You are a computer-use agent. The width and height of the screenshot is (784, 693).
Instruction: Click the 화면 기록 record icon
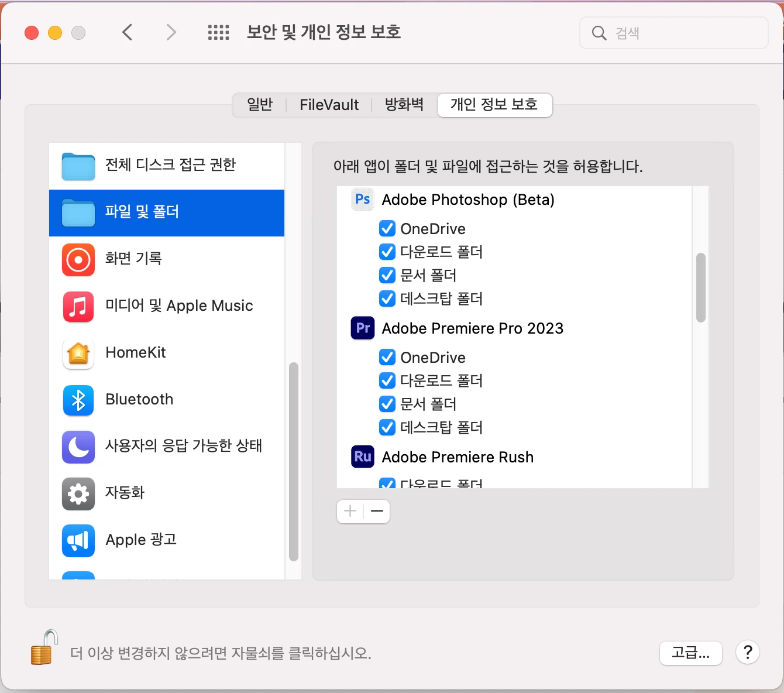coord(78,260)
